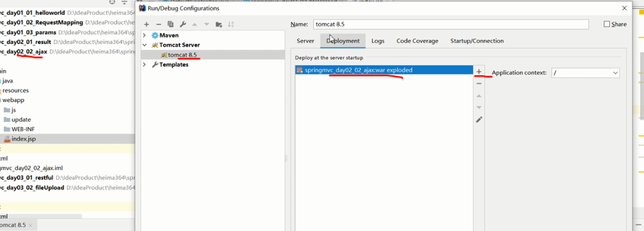Click the index.jsp file icon
Viewport: 644px width, 231px height.
pos(7,139)
